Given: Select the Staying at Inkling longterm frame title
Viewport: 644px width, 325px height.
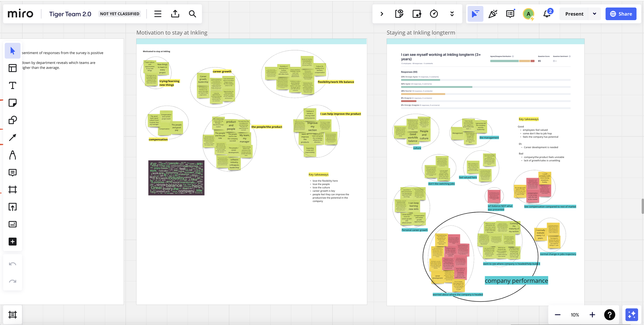Looking at the screenshot, I should [x=421, y=32].
